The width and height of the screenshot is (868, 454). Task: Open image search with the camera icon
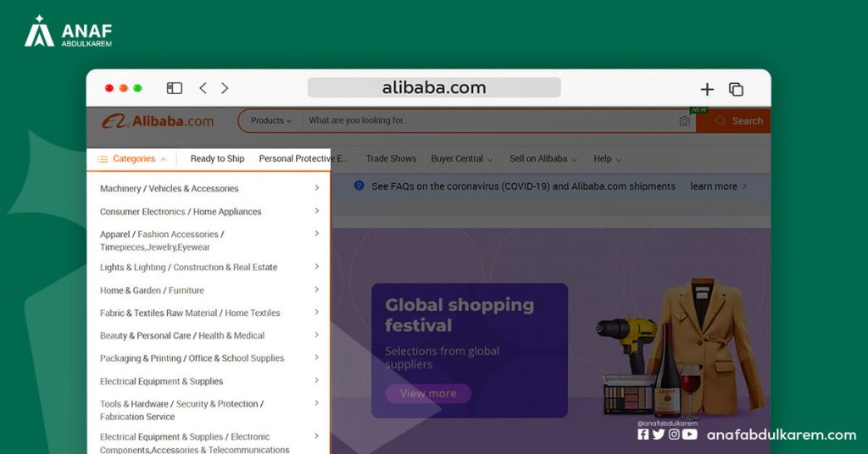(684, 121)
